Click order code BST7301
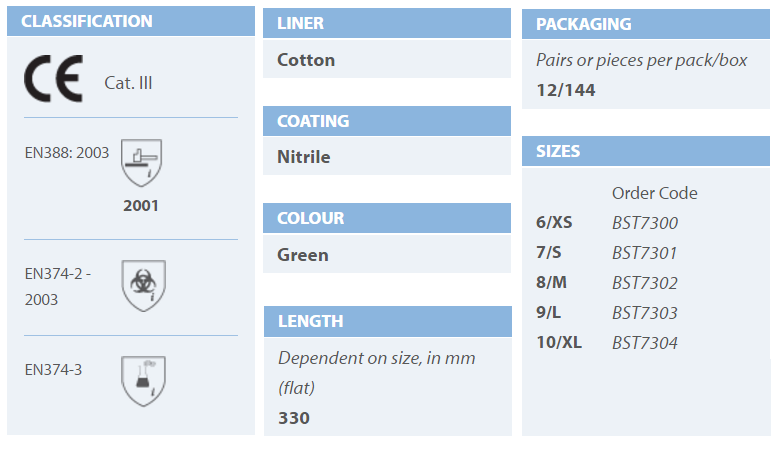 644,253
